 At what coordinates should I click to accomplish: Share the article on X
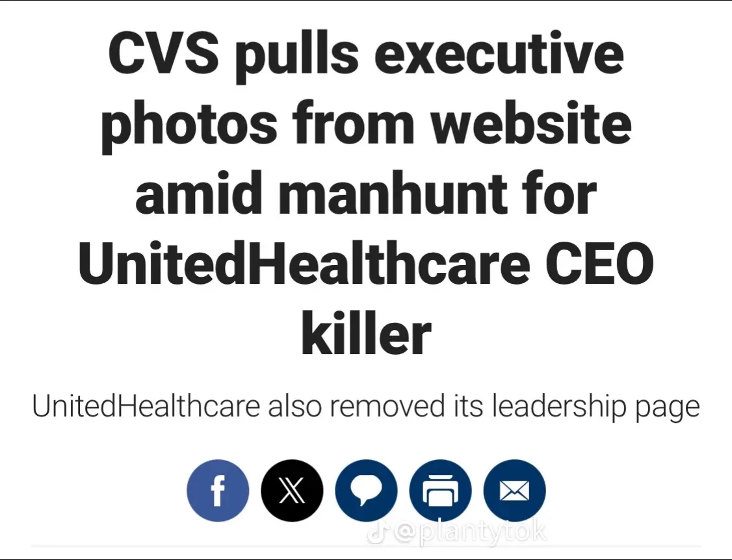(x=292, y=490)
